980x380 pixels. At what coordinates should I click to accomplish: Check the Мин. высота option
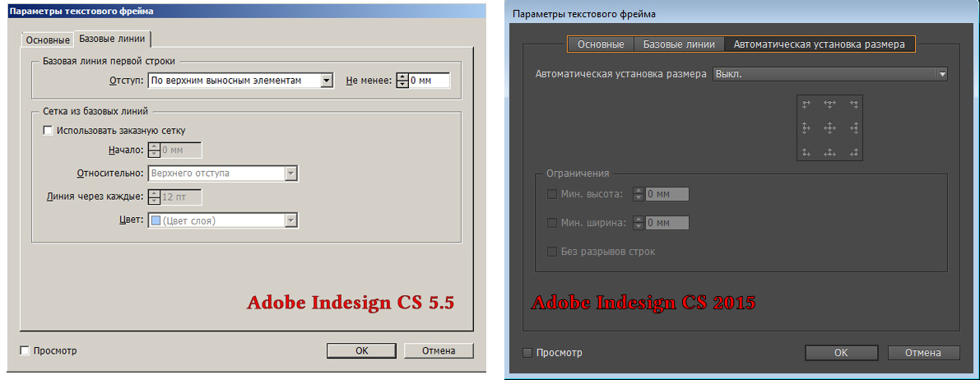click(552, 194)
